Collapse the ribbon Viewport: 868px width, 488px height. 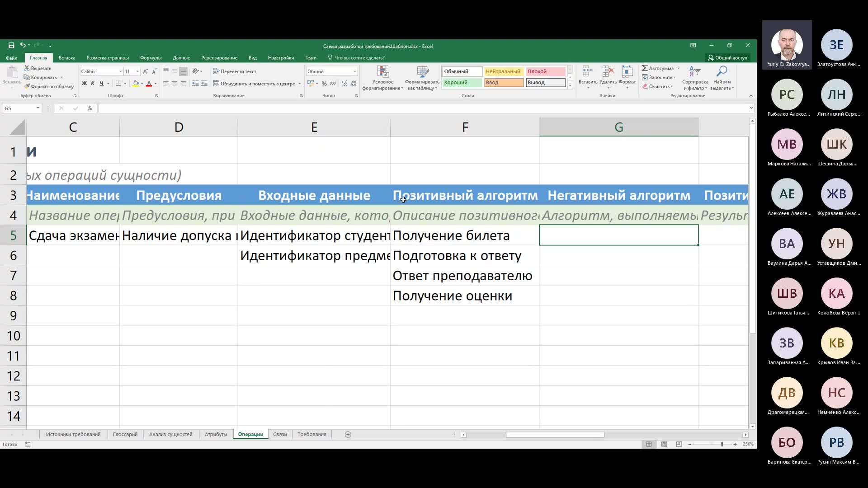(751, 96)
